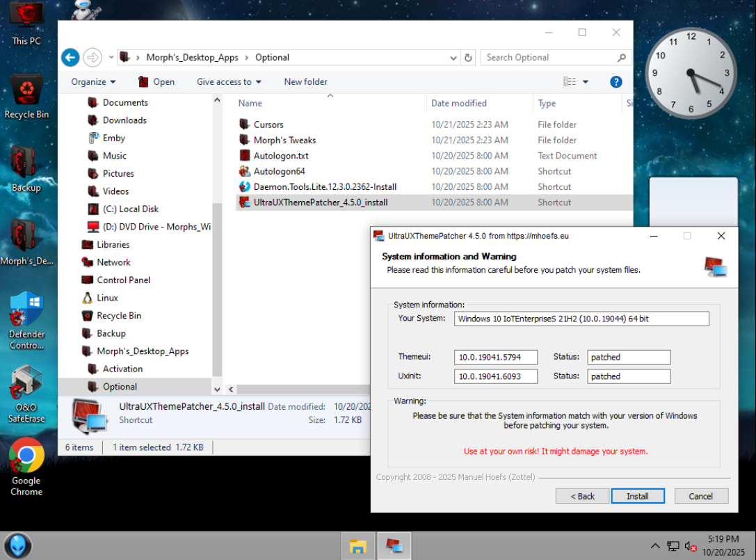Click the Back button in installer
Screen dimensions: 756x560
pos(582,496)
